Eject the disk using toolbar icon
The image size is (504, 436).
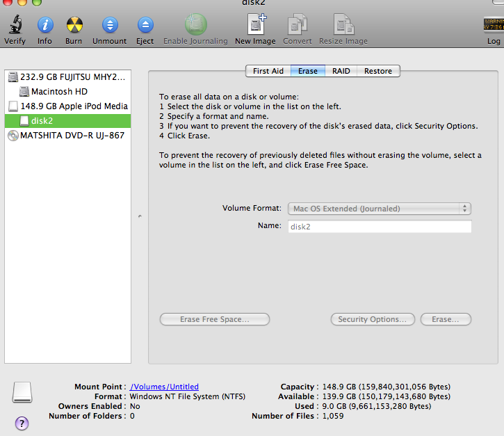145,25
